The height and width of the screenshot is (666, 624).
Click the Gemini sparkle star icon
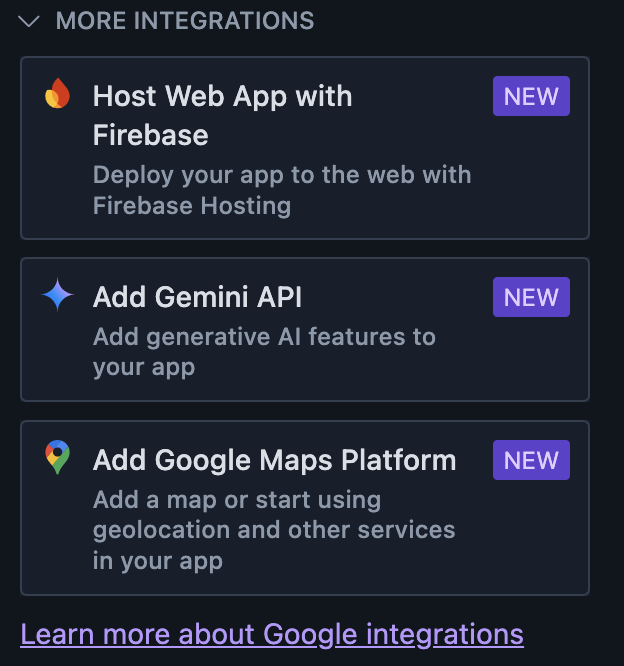click(58, 296)
